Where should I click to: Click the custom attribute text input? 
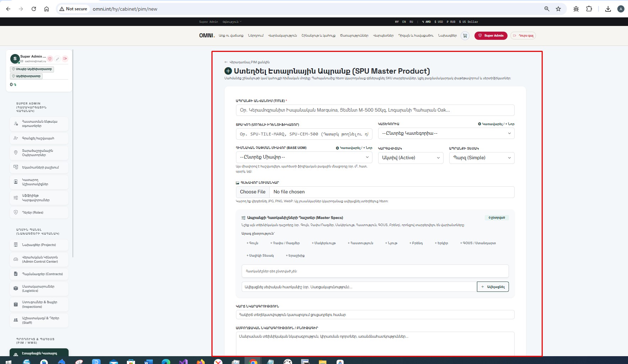point(359,287)
